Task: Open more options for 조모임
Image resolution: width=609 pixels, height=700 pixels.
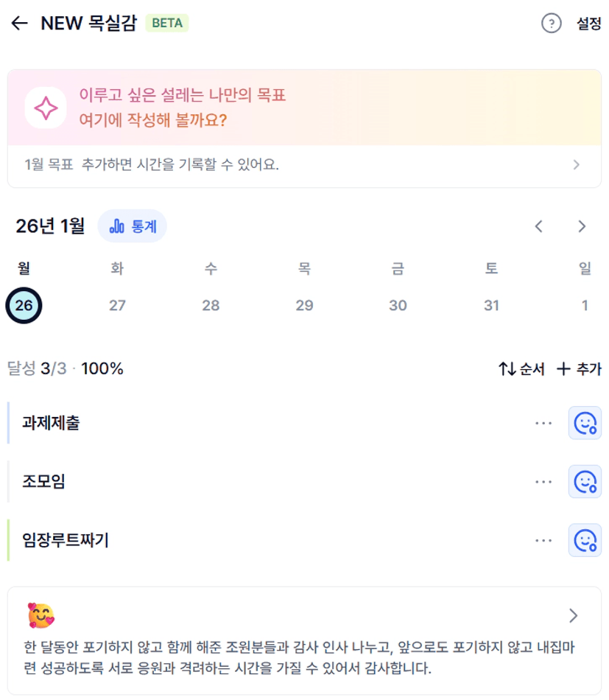Action: [543, 482]
